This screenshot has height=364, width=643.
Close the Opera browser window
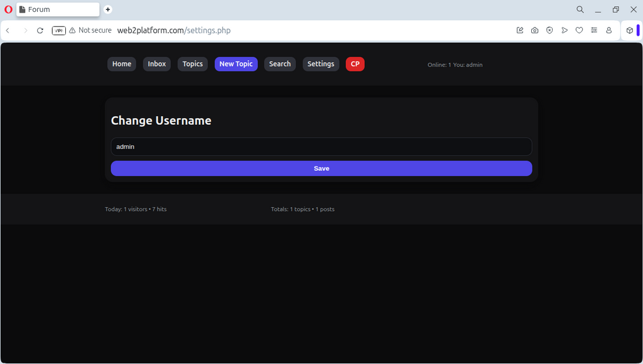coord(634,9)
